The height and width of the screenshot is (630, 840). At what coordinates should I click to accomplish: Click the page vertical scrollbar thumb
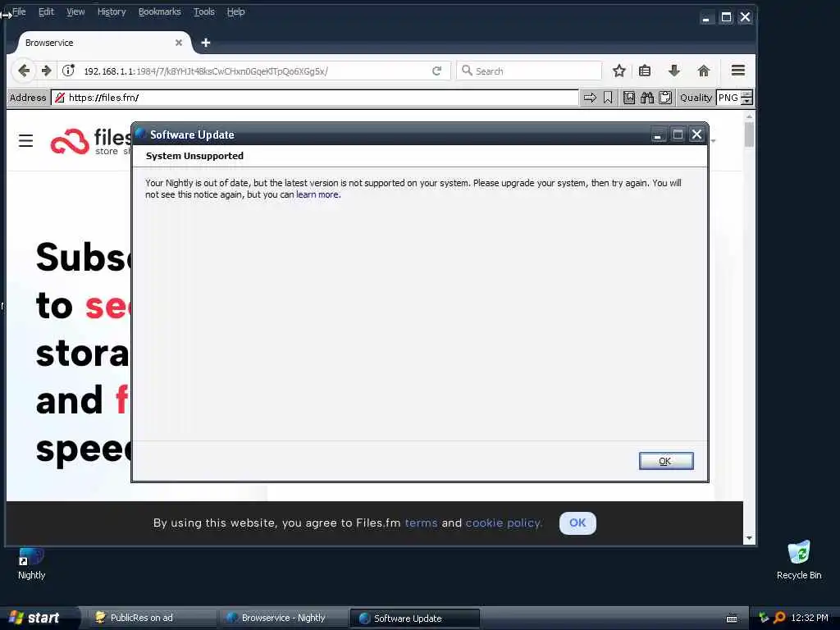[749, 134]
